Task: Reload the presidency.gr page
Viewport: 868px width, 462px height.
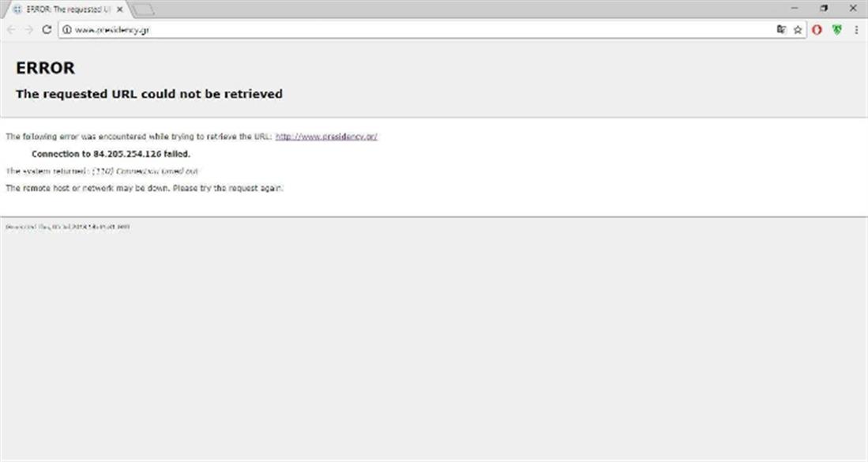Action: click(x=47, y=29)
